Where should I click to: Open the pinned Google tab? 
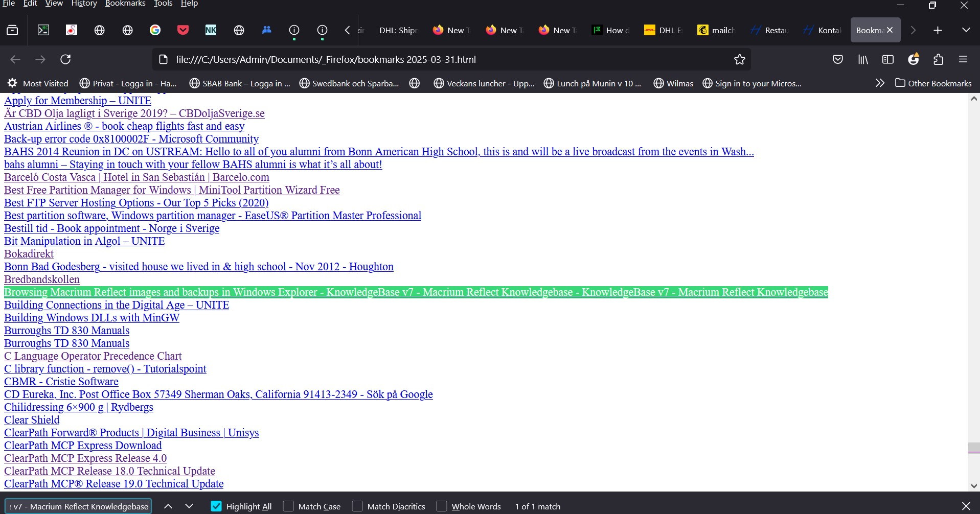click(x=155, y=30)
